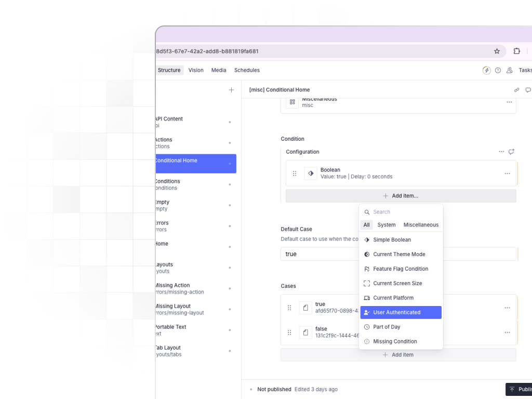Click the help question mark icon
Screen dimensions: 532x399
498,70
